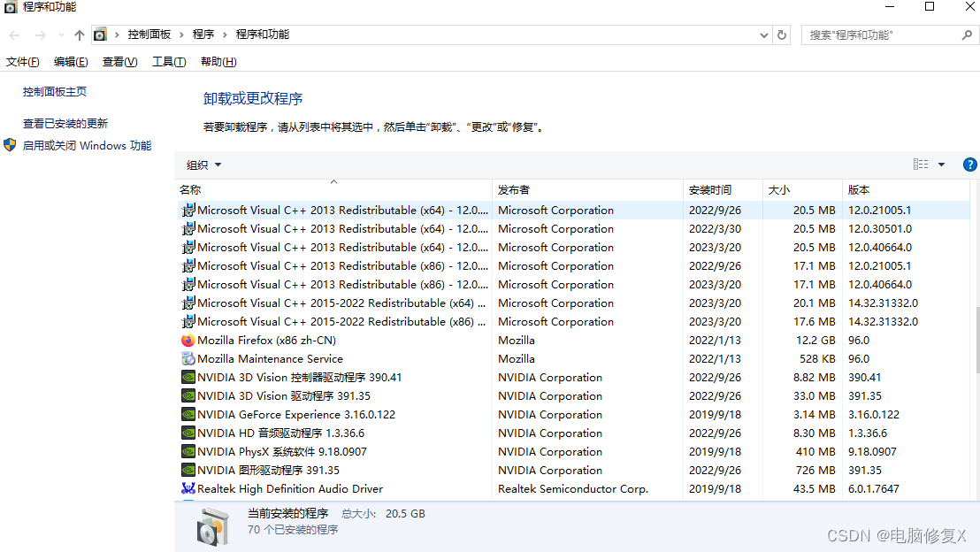Click the Mozilla Maintenance Service icon
980x552 pixels.
coord(188,359)
